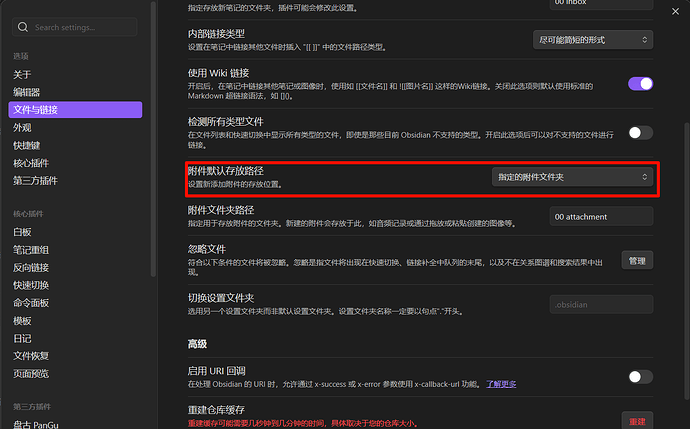Click the 高级 section heading
690x429 pixels.
tap(197, 344)
